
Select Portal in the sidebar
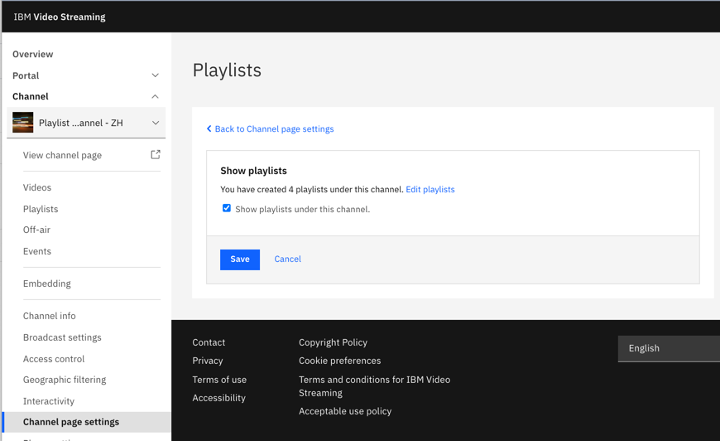[x=26, y=76]
